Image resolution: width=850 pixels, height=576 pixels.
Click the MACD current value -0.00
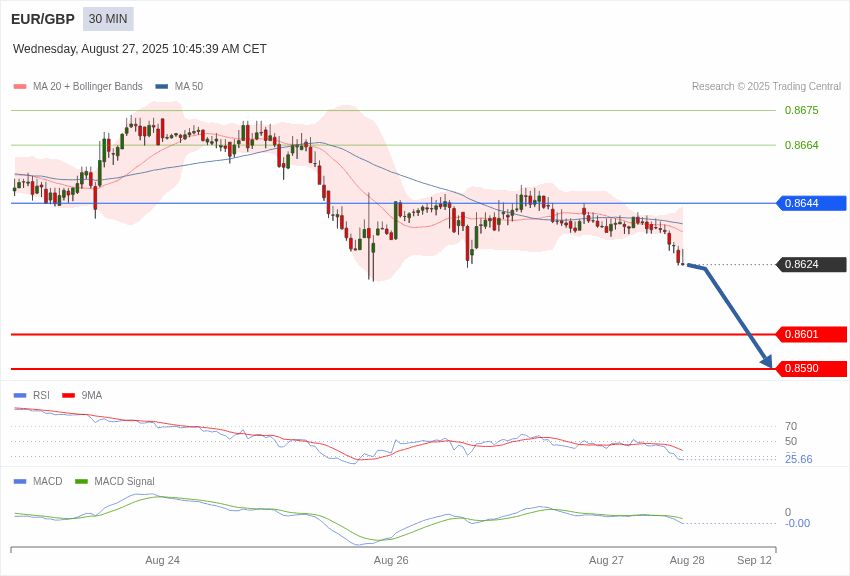(797, 523)
